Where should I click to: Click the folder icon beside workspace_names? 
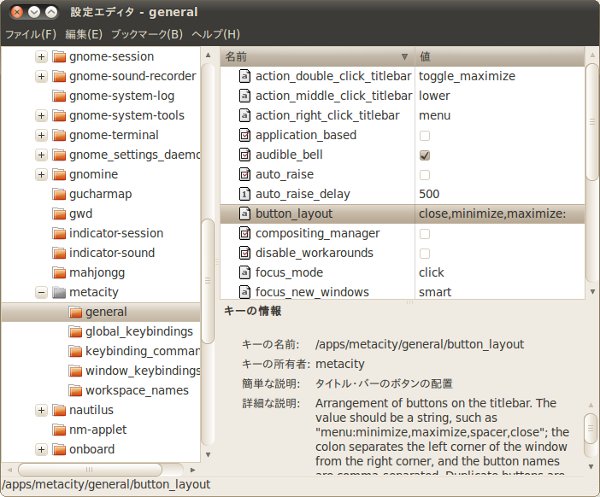[x=75, y=390]
